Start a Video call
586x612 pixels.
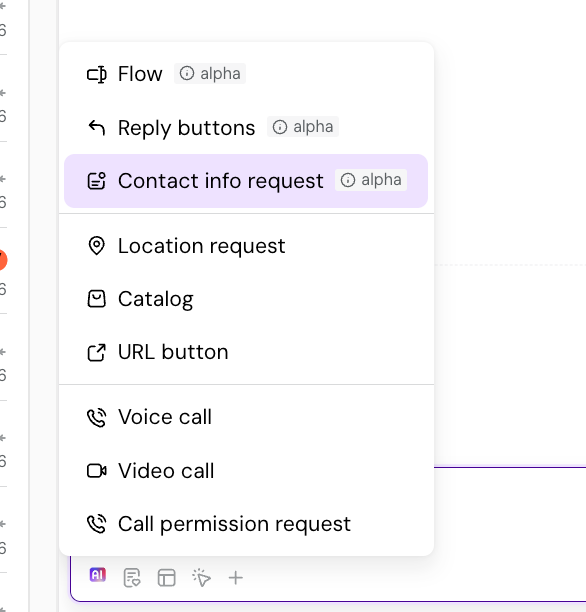pos(246,471)
